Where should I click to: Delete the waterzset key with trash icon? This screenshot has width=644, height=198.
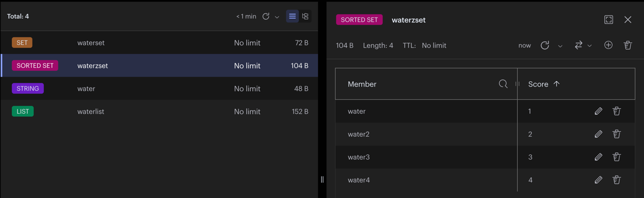[x=628, y=45]
